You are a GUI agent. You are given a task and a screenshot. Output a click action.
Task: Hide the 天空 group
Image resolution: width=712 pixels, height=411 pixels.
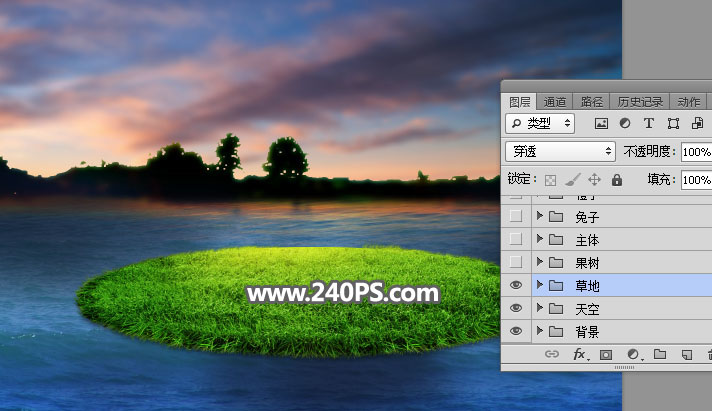click(x=516, y=308)
